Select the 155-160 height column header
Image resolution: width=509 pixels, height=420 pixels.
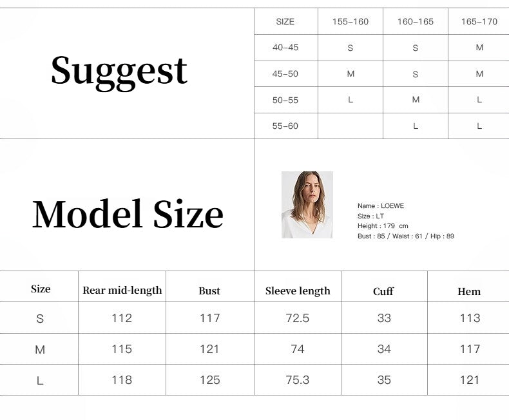tap(351, 21)
